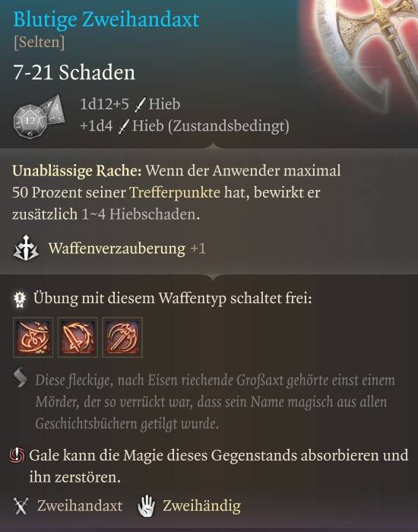Click the Unablässige Rache ability name
Screen dimensions: 418x532
point(77,171)
